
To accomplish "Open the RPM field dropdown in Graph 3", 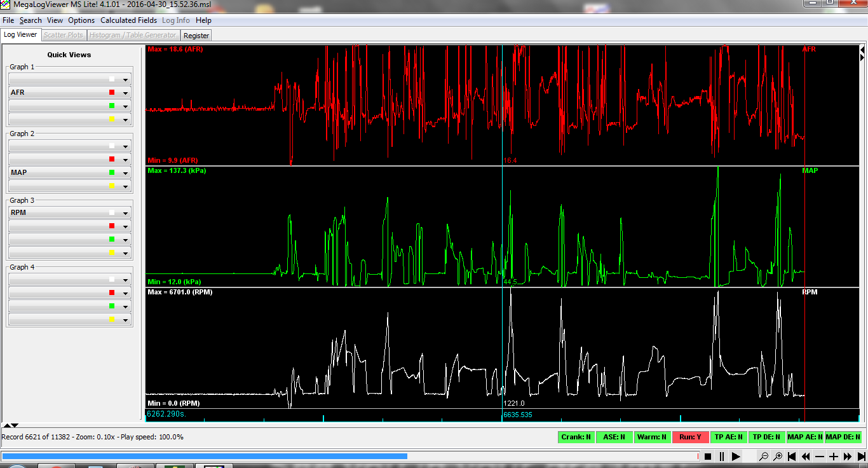I will tap(126, 213).
